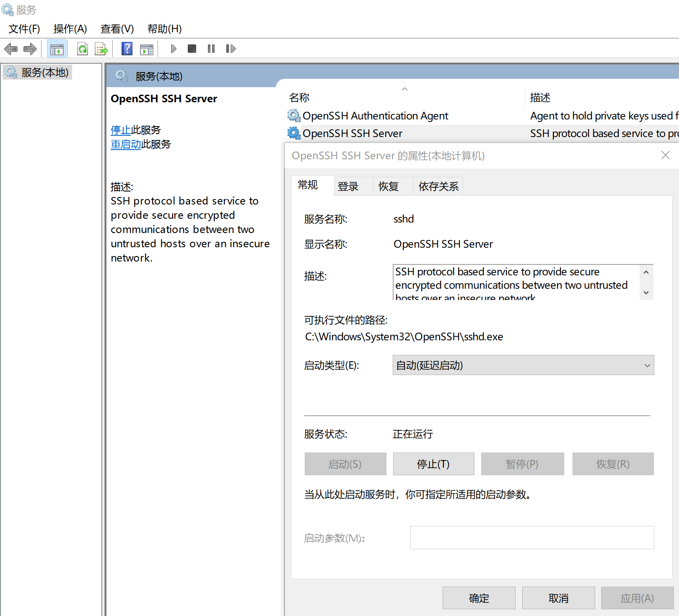Open the 帮助(H) menu
This screenshot has width=679, height=616.
[x=165, y=29]
